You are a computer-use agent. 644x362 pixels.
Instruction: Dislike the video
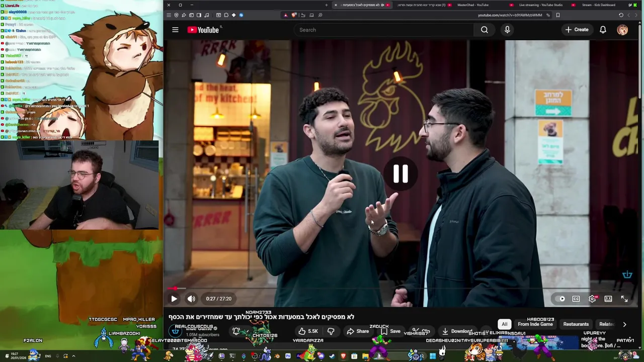coord(331,331)
